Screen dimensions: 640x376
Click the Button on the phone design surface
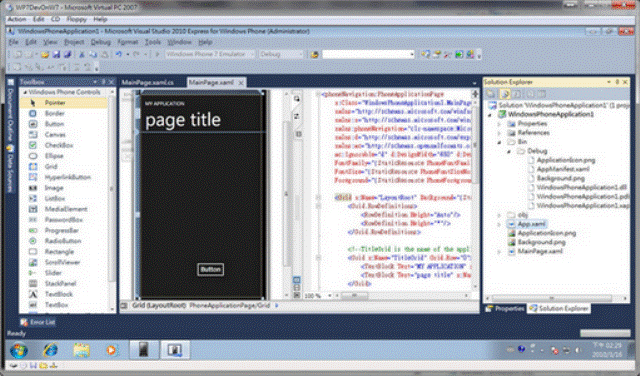[x=211, y=269]
